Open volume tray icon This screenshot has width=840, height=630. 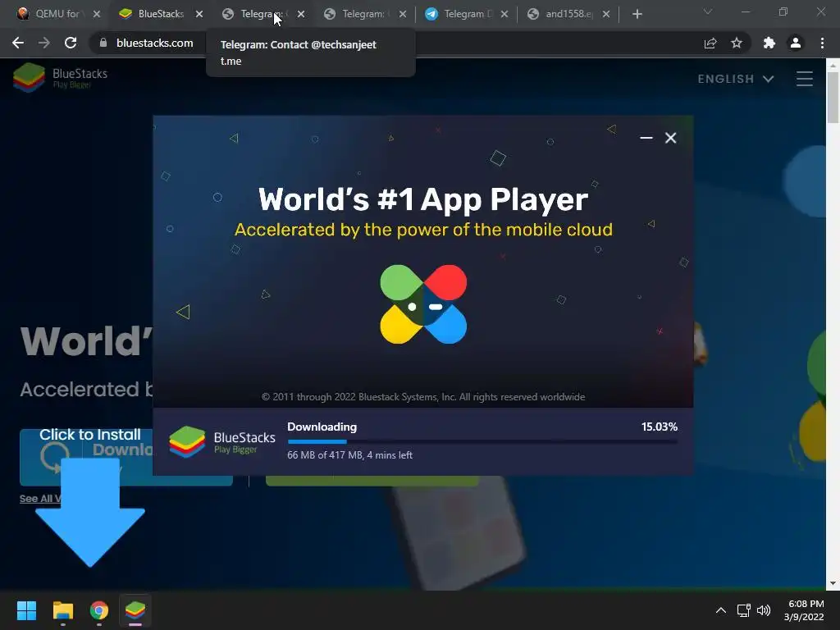pos(764,610)
